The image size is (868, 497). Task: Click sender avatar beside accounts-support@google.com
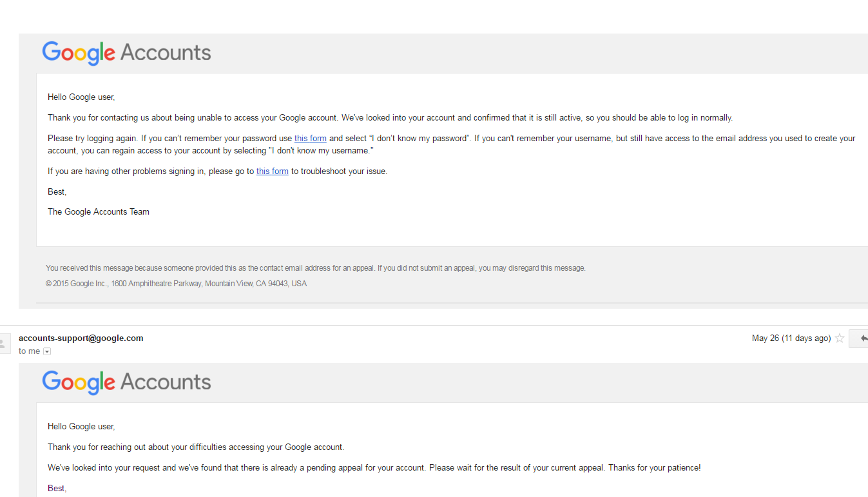click(x=5, y=344)
